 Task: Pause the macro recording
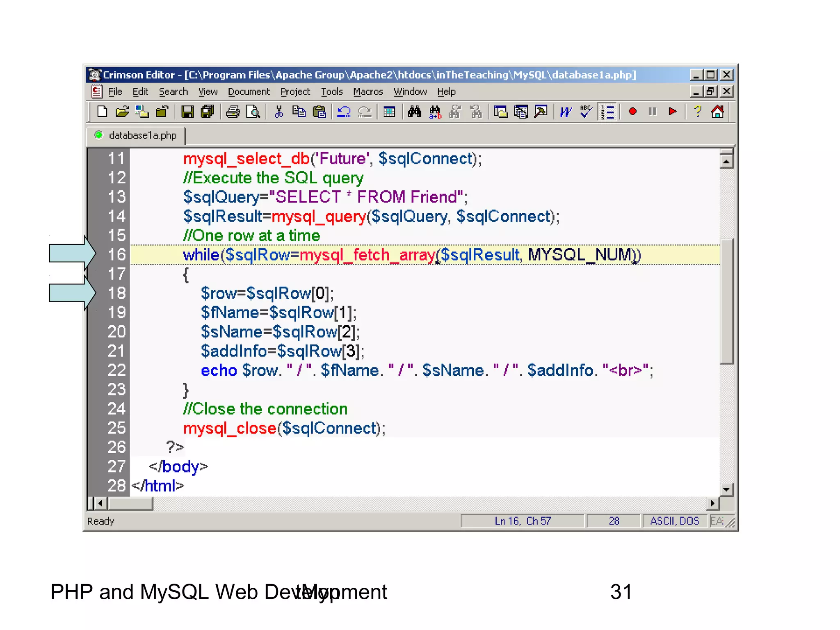(653, 112)
